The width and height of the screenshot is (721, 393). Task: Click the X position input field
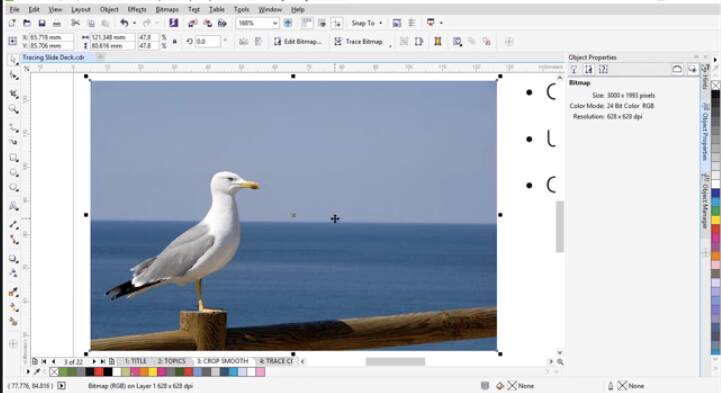click(51, 37)
